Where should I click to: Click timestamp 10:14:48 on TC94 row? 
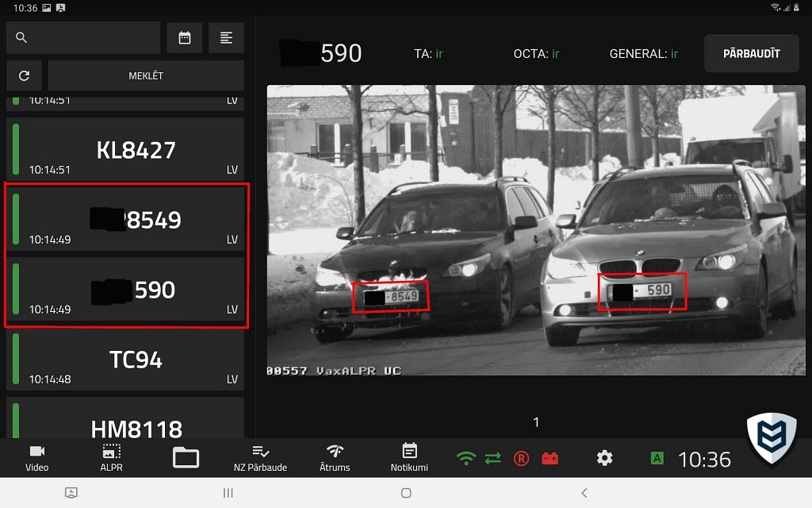point(50,379)
